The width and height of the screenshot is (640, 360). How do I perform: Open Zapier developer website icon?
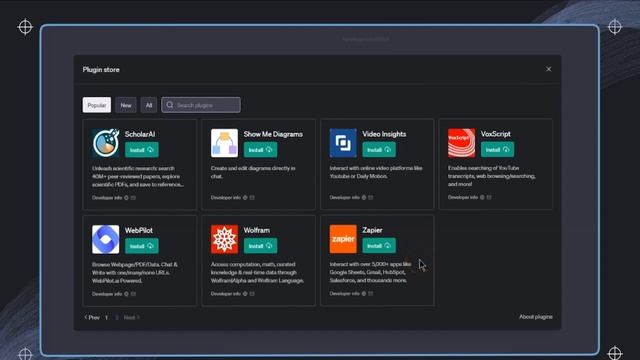(x=364, y=293)
